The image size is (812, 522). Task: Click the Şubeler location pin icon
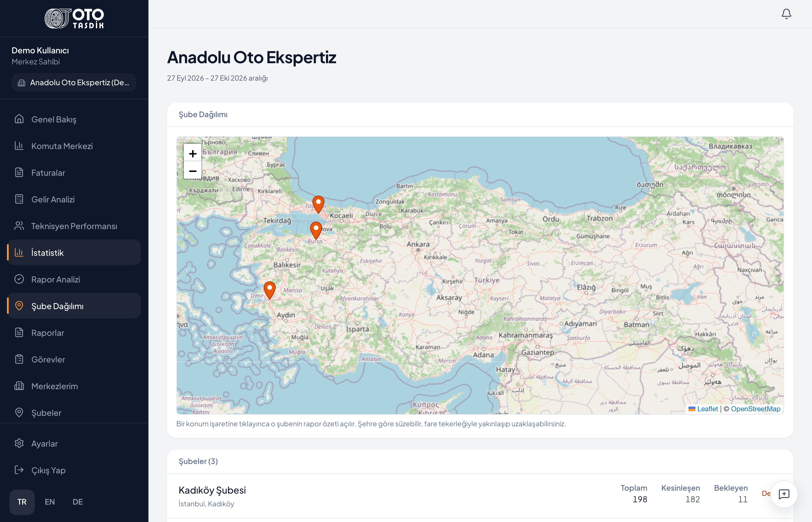coord(19,412)
